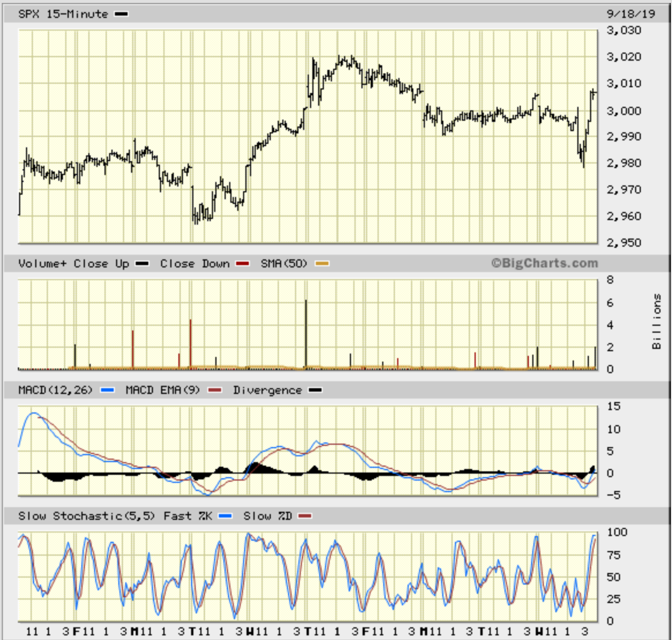Click the Fast %K legend text

click(188, 516)
